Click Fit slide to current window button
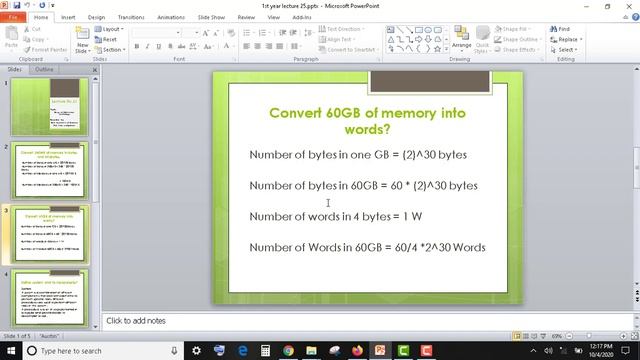Image resolution: width=640 pixels, height=360 pixels. [x=634, y=336]
